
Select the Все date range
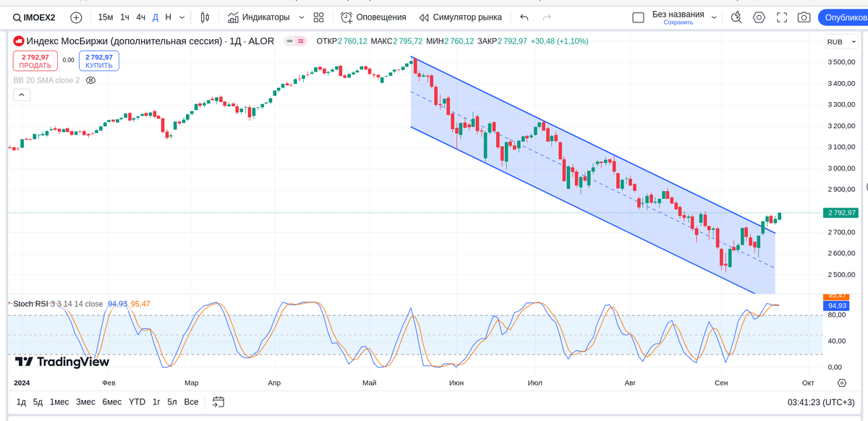[x=191, y=401]
